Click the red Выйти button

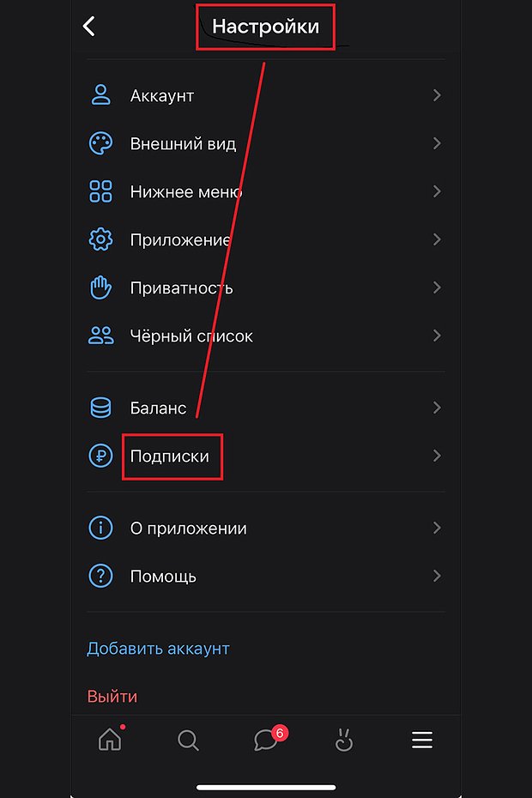click(x=112, y=696)
